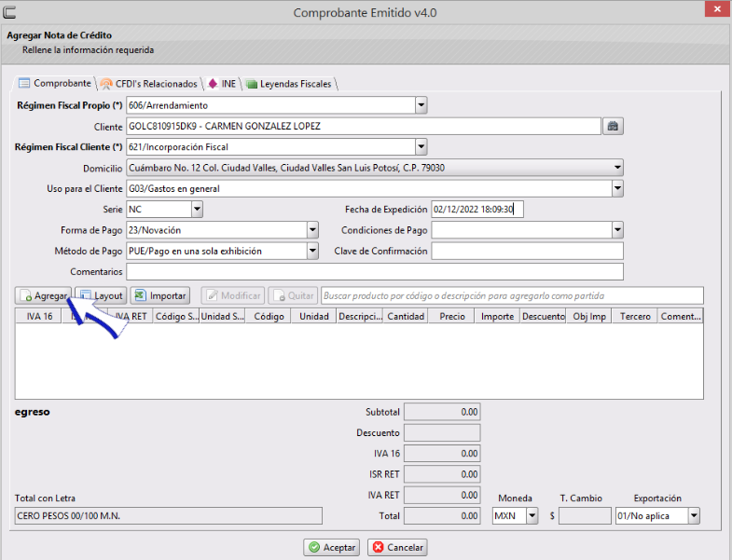This screenshot has width=732, height=560.
Task: Click the Clave de Confirmación field
Action: (x=527, y=251)
